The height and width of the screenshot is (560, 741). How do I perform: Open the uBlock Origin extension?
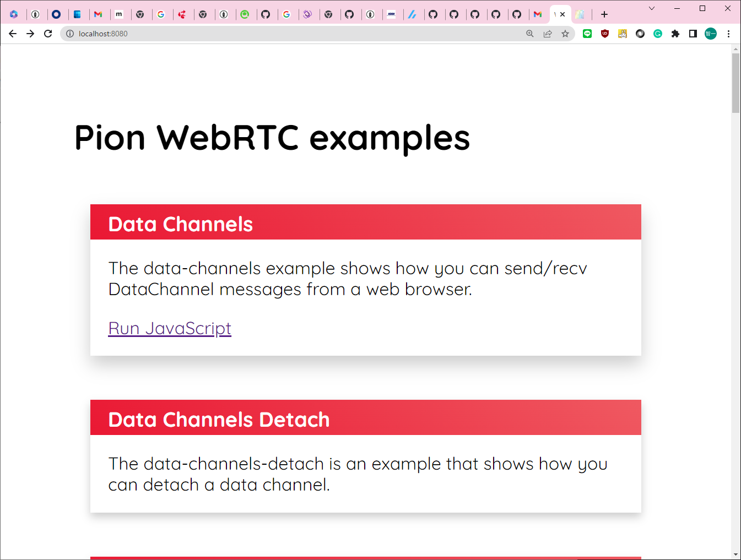click(x=605, y=34)
